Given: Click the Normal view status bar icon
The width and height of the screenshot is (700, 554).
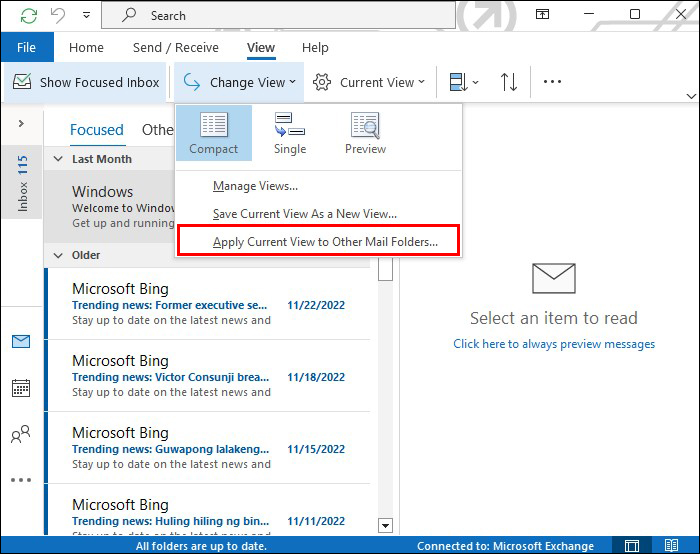Looking at the screenshot, I should (x=632, y=546).
